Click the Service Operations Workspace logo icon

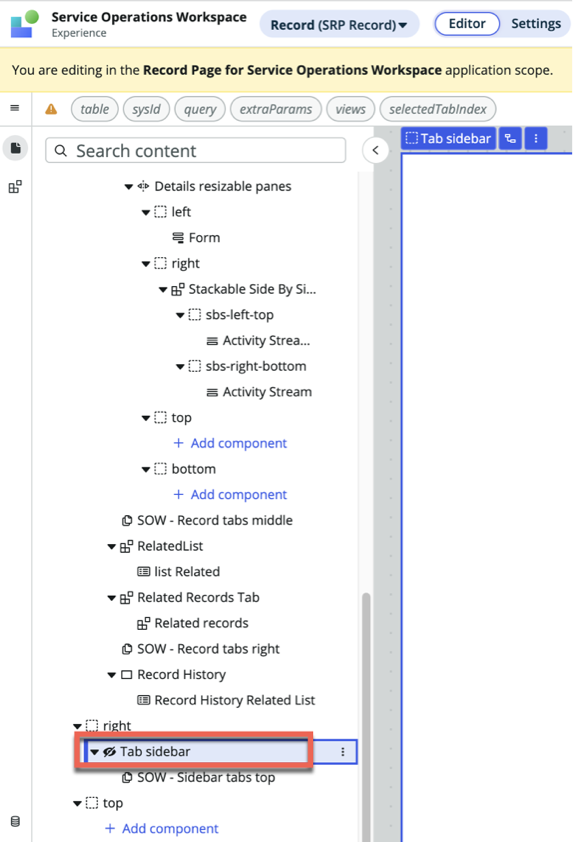point(25,24)
